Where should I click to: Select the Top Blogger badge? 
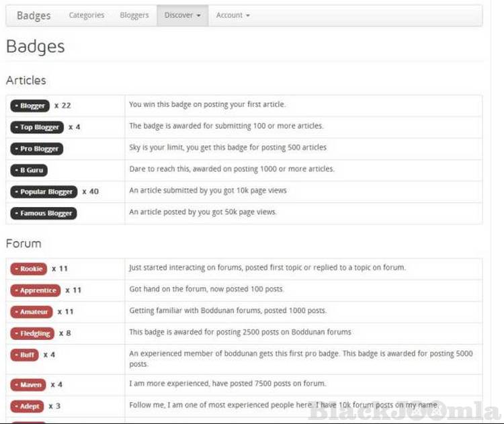pyautogui.click(x=37, y=127)
